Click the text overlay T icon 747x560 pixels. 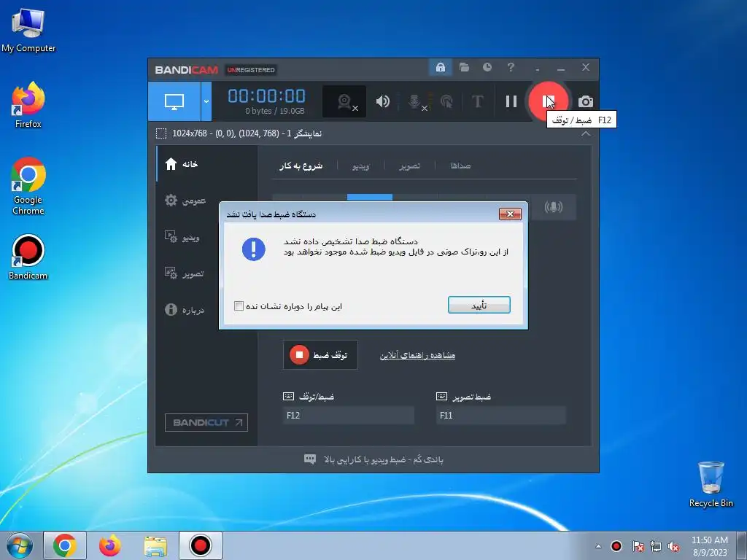477,101
